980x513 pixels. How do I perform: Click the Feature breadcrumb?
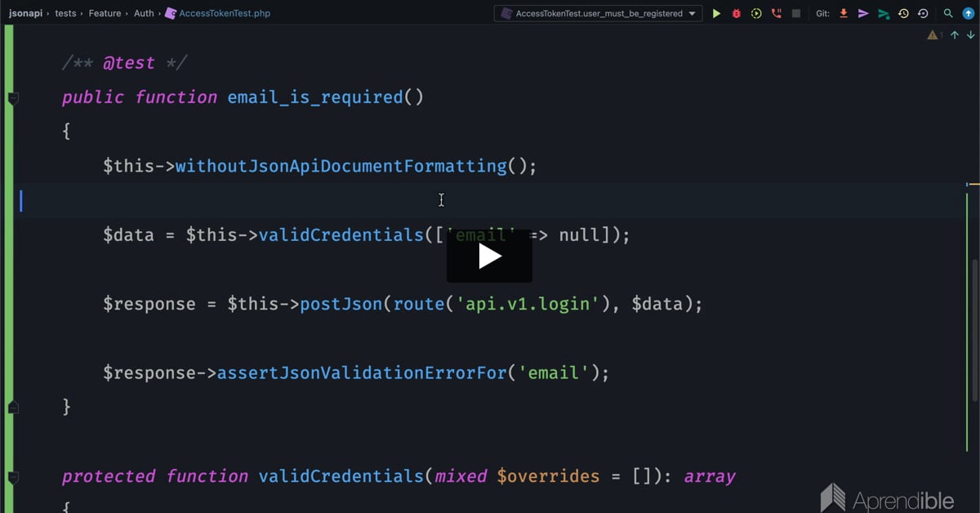pyautogui.click(x=105, y=13)
